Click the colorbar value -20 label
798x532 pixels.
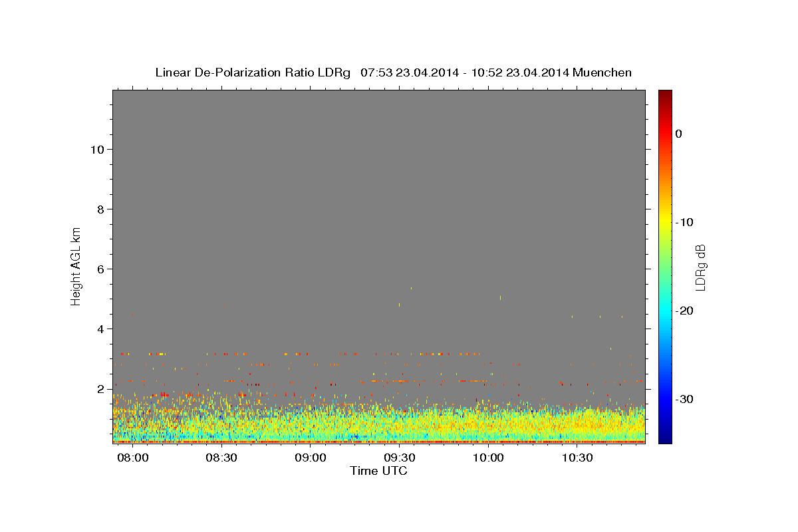click(x=685, y=311)
